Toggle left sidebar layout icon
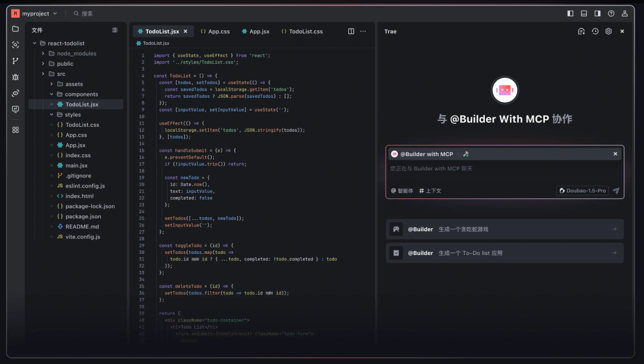 pos(571,14)
